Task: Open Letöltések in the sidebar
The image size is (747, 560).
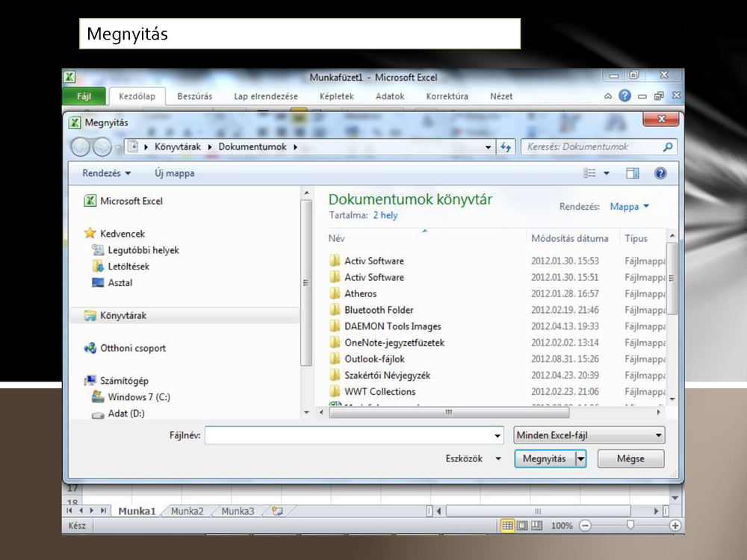Action: tap(120, 267)
